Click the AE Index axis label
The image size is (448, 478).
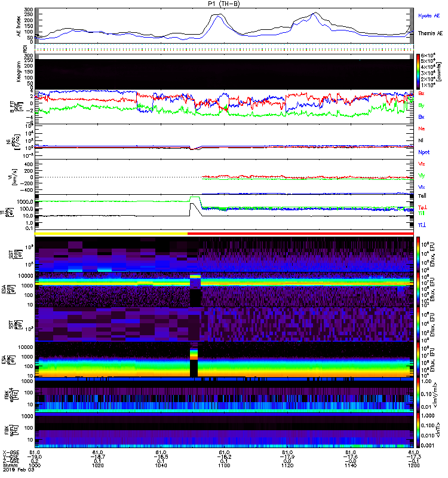coord(19,26)
